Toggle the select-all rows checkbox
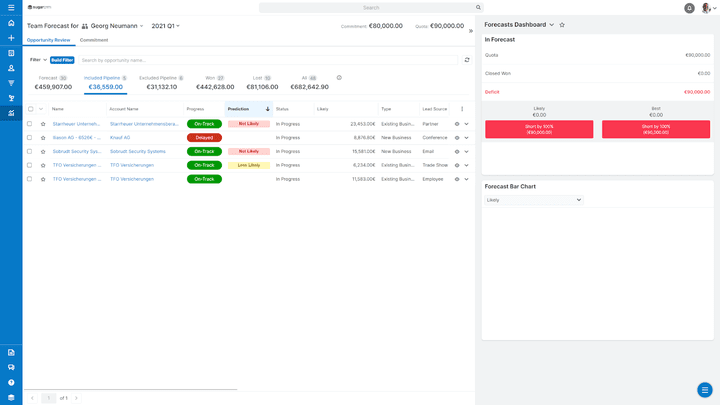This screenshot has height=405, width=720. coord(30,109)
